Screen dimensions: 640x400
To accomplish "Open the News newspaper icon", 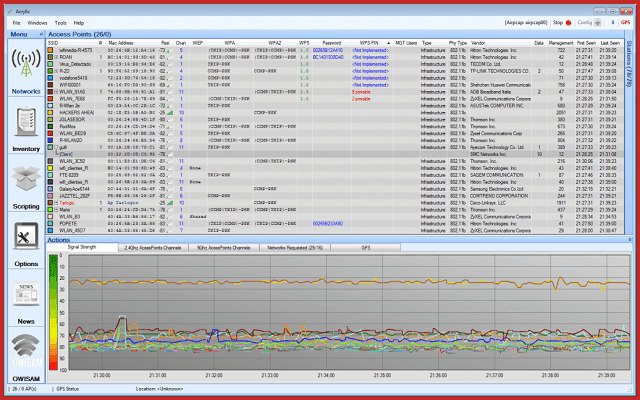I will click(x=26, y=294).
